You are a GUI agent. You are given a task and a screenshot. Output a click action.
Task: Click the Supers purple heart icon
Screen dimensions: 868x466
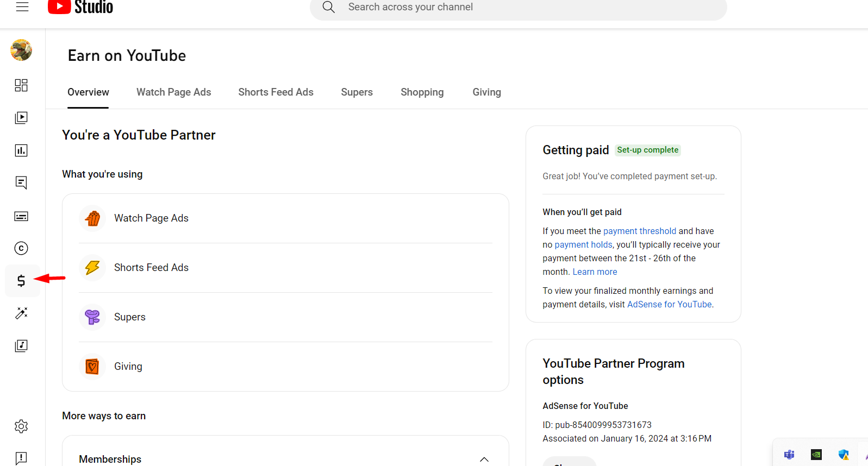[92, 317]
